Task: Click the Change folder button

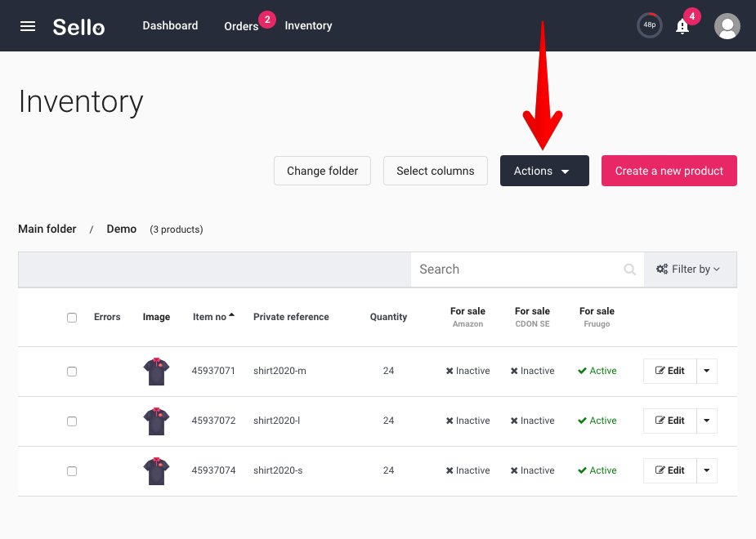Action: (x=323, y=171)
